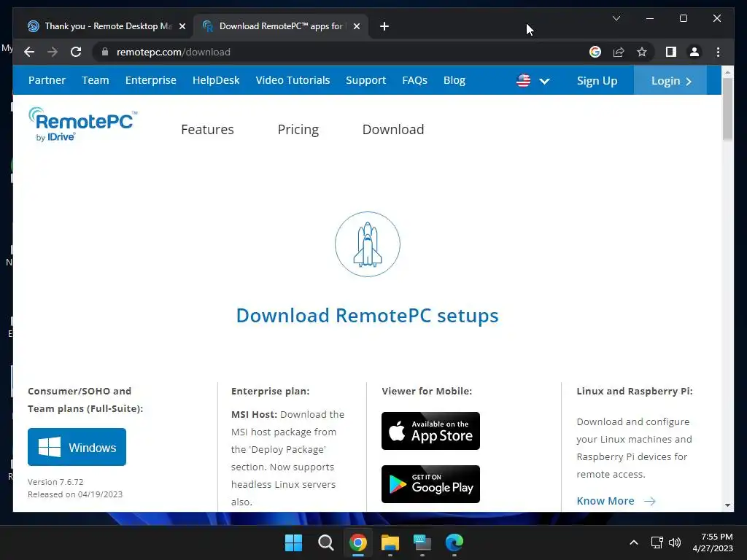The width and height of the screenshot is (747, 560).
Task: Open the Blog link
Action: pos(454,80)
